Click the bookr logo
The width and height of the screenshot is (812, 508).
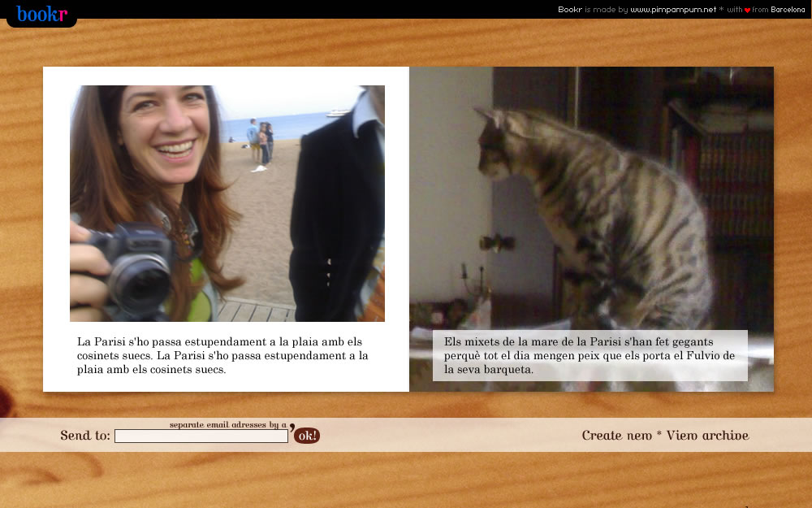pos(42,14)
